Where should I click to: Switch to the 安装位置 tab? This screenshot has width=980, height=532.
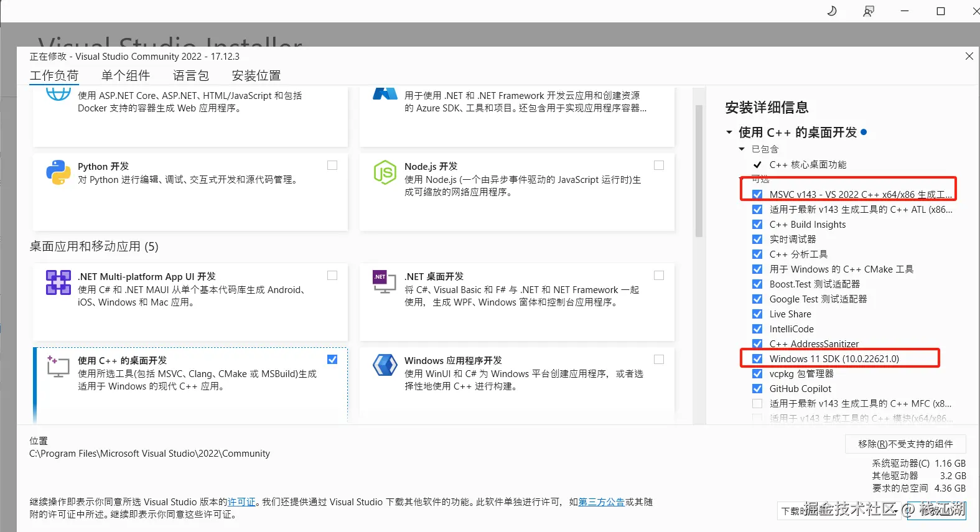pos(256,76)
